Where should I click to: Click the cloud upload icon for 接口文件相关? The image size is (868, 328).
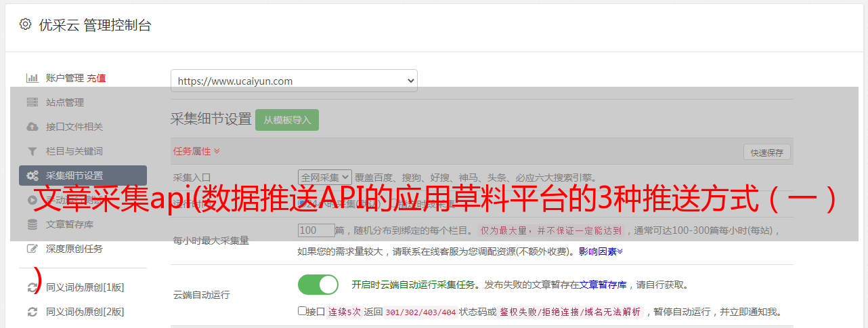tap(32, 127)
